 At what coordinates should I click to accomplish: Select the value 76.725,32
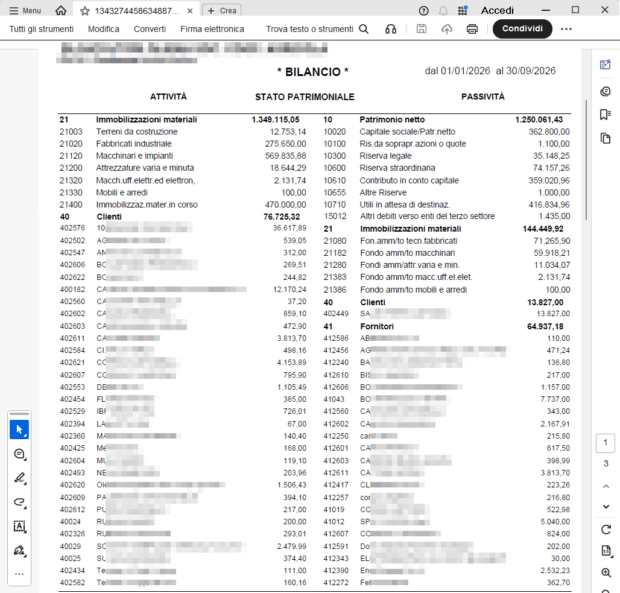pos(282,217)
